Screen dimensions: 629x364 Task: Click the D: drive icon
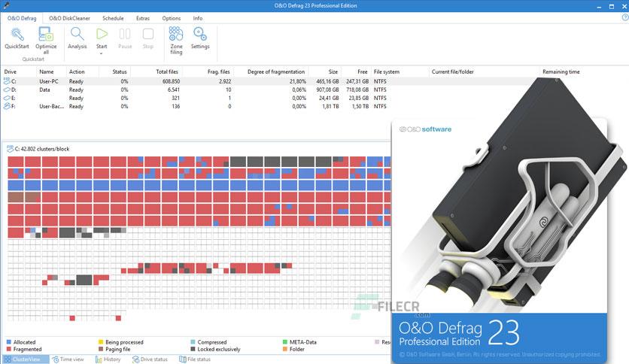click(7, 89)
